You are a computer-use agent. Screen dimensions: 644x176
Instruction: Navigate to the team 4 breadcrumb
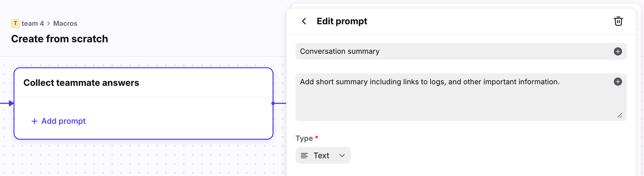click(x=33, y=24)
